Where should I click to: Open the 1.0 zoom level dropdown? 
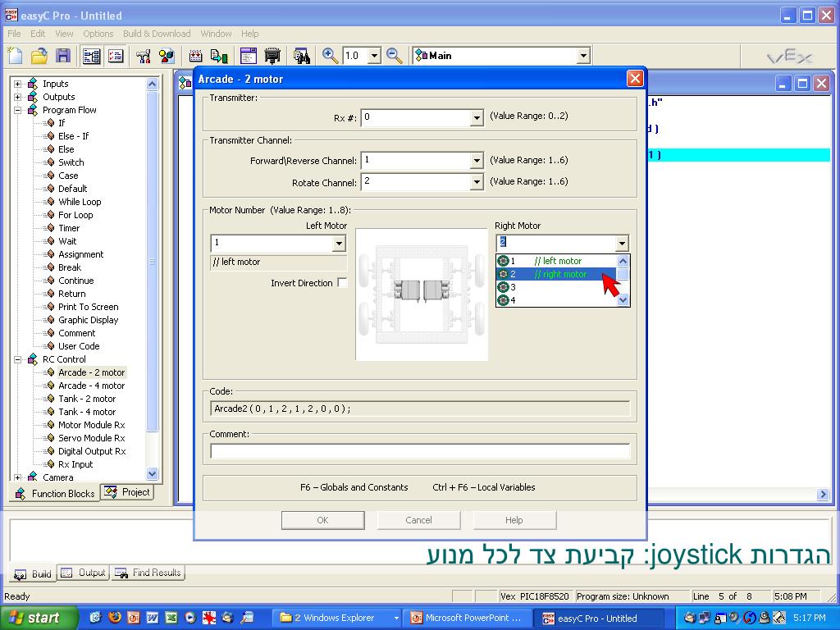(x=374, y=56)
